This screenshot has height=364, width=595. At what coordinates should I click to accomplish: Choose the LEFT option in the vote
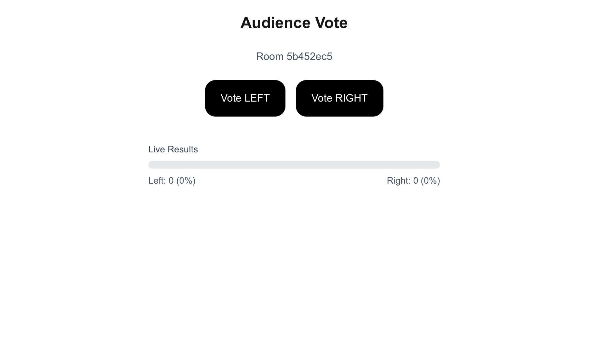tap(245, 98)
